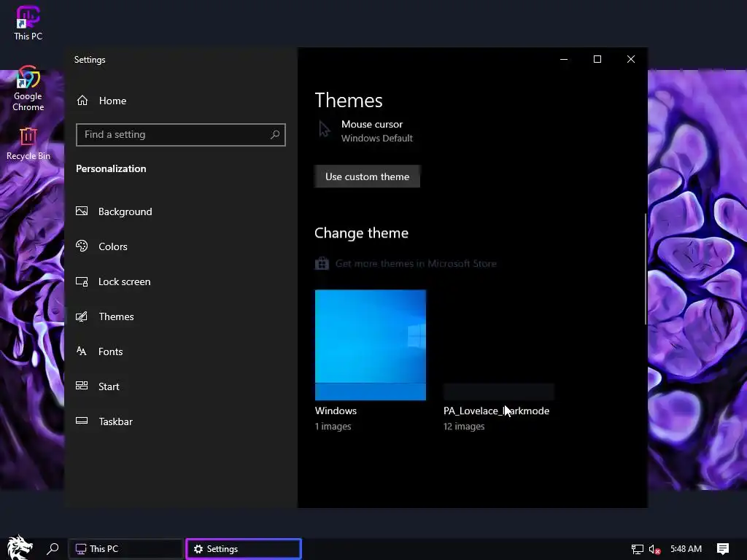Select the Fonts icon
This screenshot has width=747, height=560.
82,351
